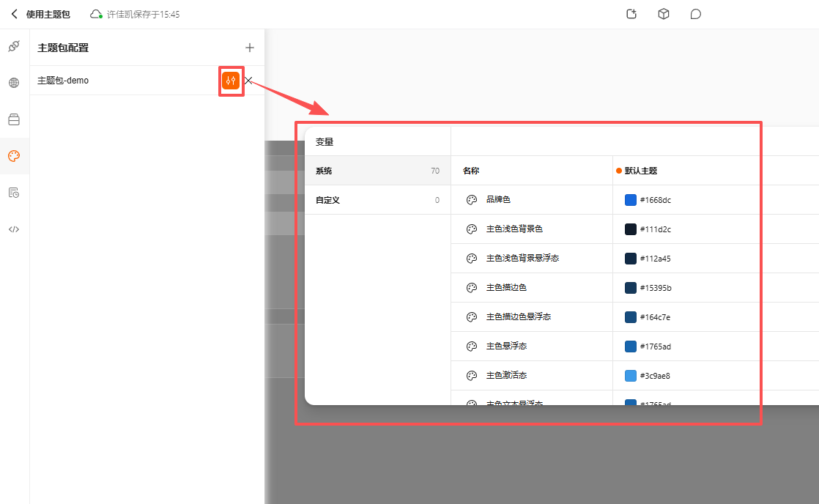
Task: Remove 主题包-demo with the X button
Action: pyautogui.click(x=248, y=81)
